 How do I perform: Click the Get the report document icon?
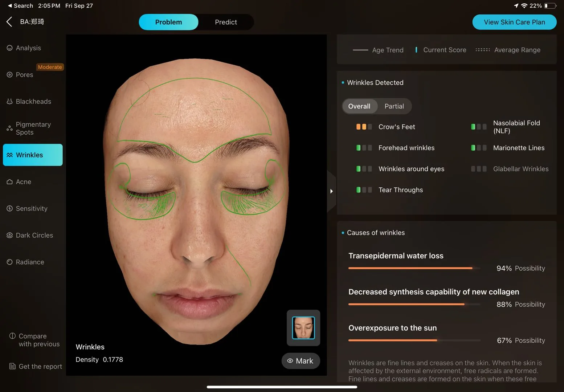coord(12,366)
